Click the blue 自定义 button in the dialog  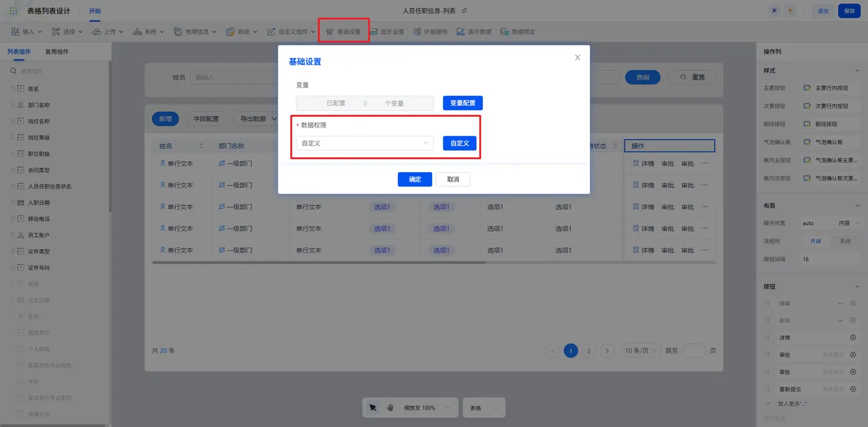[459, 143]
